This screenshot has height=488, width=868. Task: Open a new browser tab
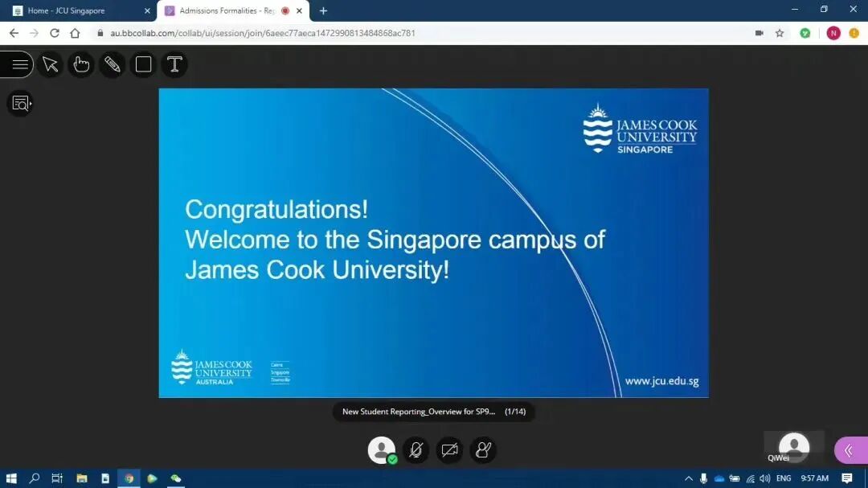[323, 10]
